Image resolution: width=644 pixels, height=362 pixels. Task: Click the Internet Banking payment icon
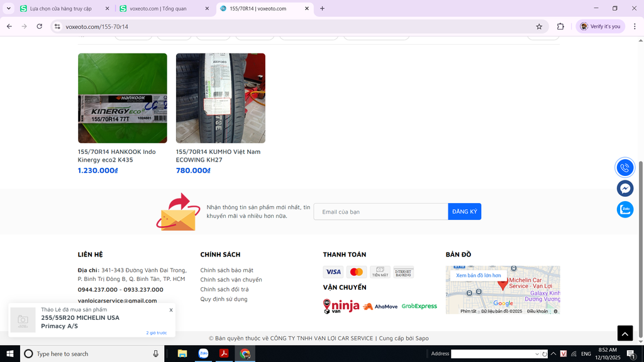point(403,271)
